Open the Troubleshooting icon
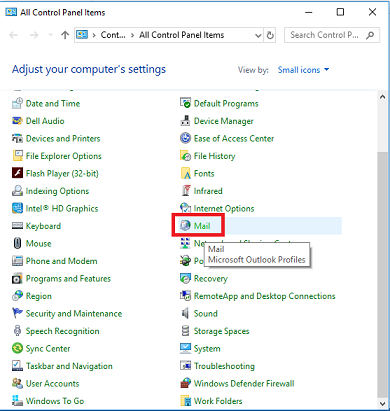Image resolution: width=390 pixels, height=411 pixels. [185, 366]
